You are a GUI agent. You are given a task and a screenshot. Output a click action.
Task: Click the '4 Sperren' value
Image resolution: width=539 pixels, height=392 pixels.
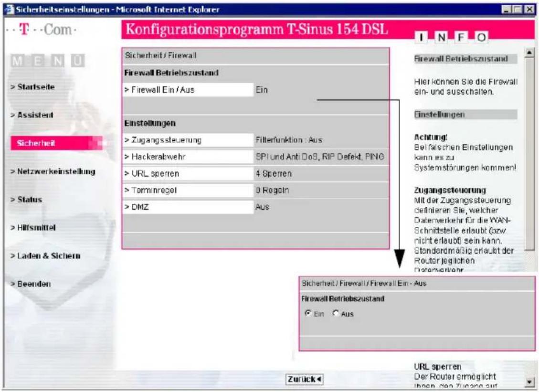point(274,174)
